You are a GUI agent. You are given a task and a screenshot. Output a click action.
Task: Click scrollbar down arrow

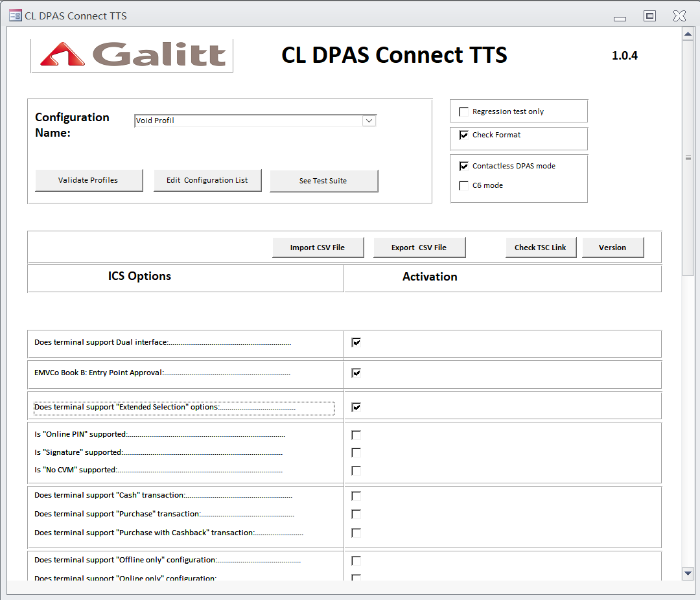coord(688,573)
